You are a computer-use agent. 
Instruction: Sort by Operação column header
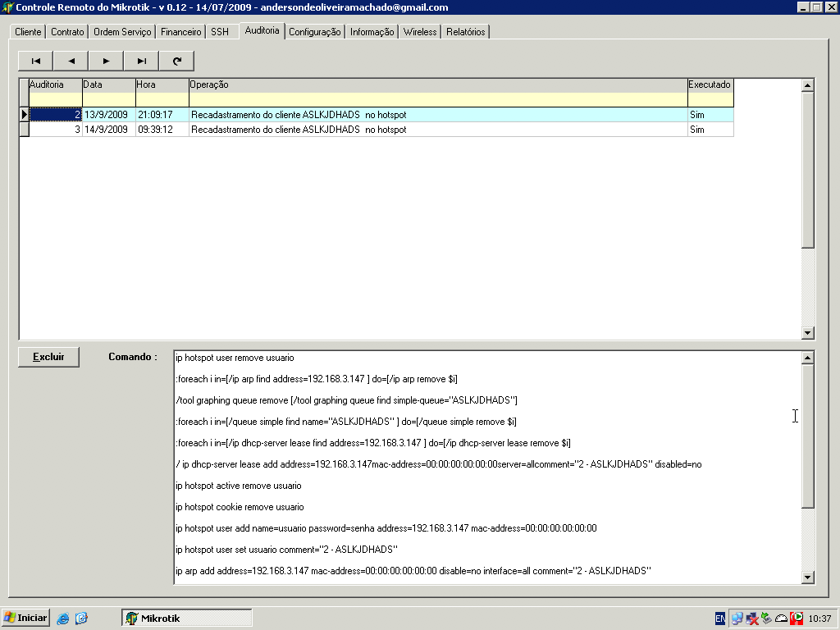tap(438, 84)
